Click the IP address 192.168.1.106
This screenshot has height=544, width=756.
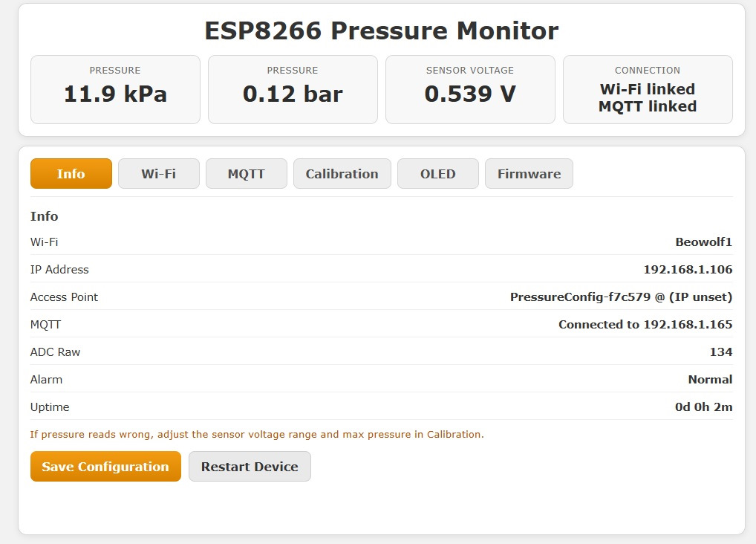[688, 269]
